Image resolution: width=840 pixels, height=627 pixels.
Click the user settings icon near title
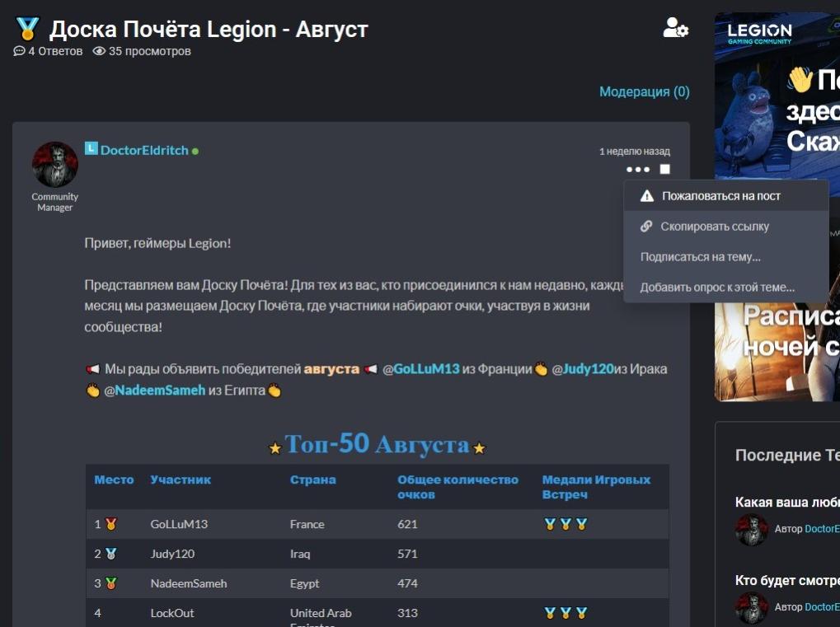click(675, 28)
